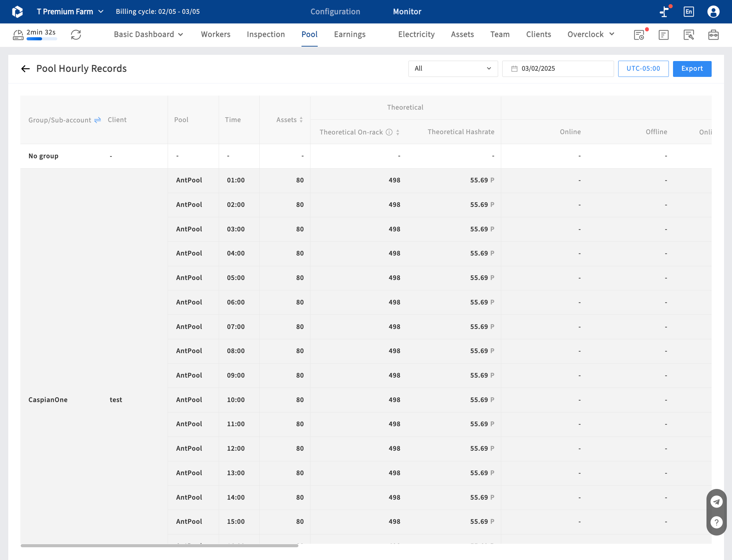The width and height of the screenshot is (732, 560).
Task: Click the 10:00 time cell
Action: tap(236, 400)
